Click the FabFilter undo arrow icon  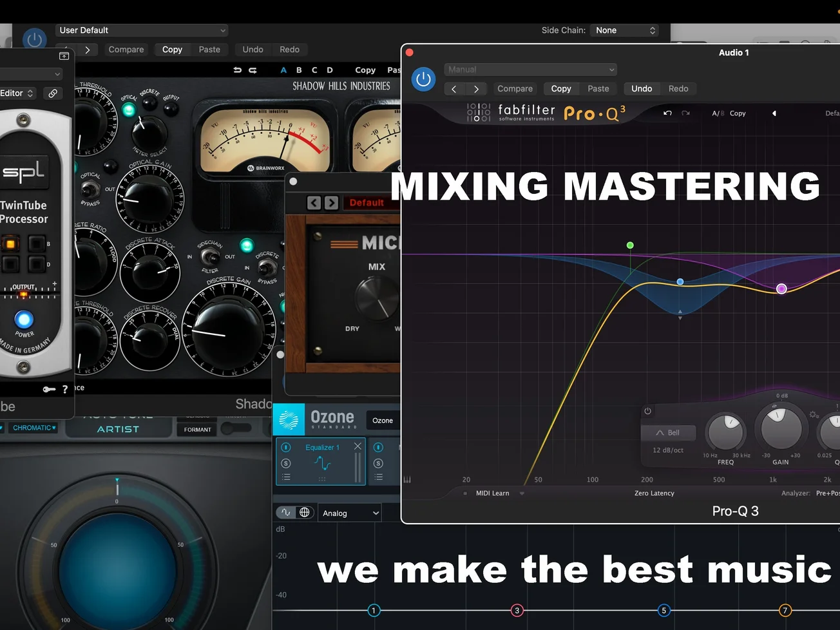(x=667, y=113)
